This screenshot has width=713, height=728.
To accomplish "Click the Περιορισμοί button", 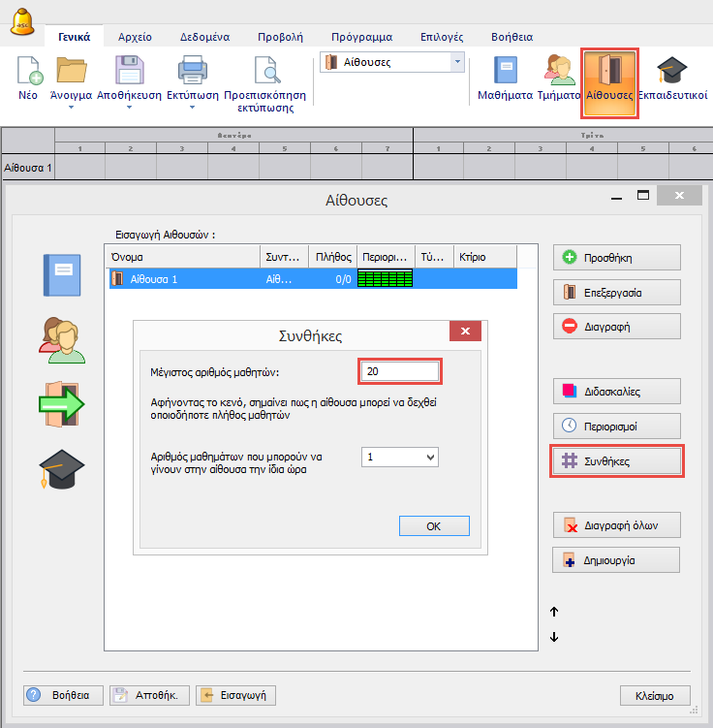I will tap(617, 426).
